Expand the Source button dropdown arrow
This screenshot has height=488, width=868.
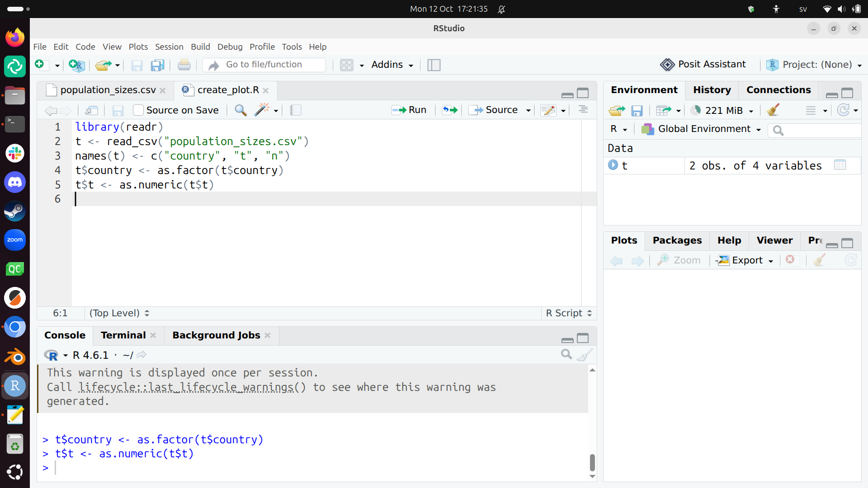(x=528, y=110)
